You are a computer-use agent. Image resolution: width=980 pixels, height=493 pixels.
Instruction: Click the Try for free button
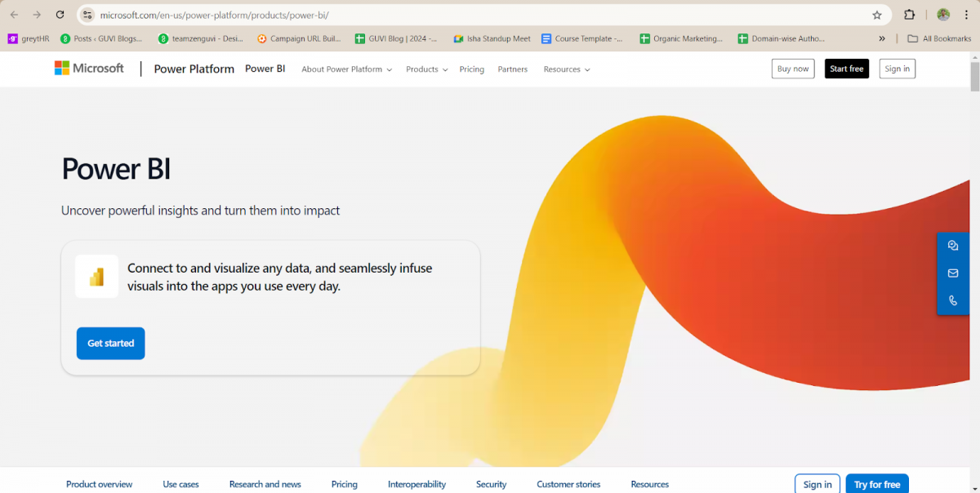(877, 484)
